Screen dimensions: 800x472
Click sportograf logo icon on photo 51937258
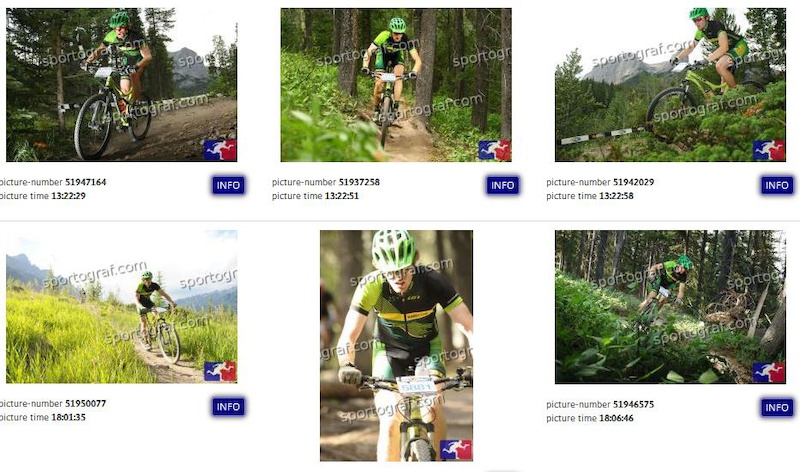pyautogui.click(x=494, y=150)
